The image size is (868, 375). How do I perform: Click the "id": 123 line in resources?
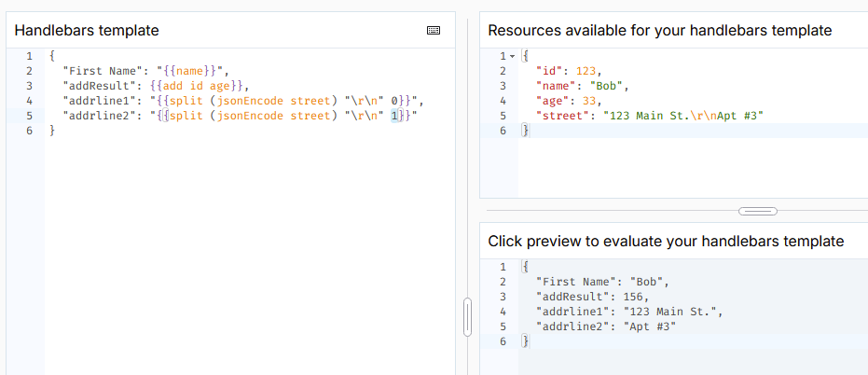click(570, 71)
